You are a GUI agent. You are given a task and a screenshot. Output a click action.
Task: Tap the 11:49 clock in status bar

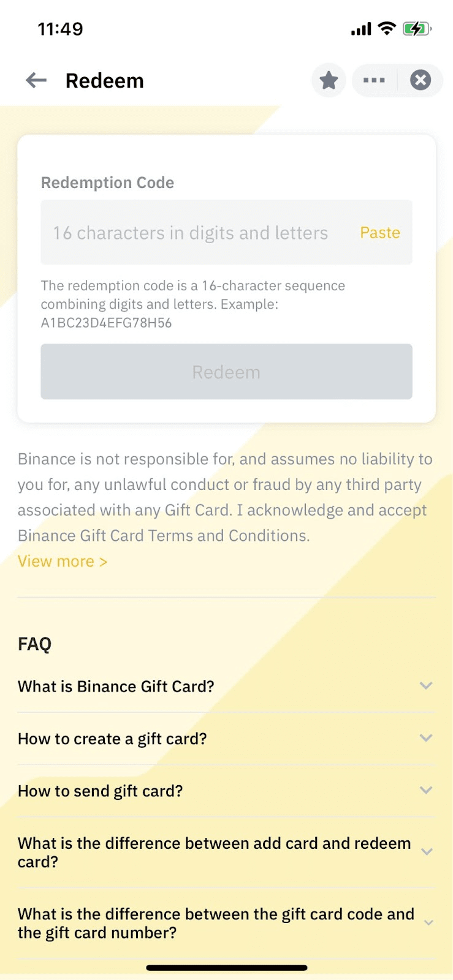click(x=60, y=29)
